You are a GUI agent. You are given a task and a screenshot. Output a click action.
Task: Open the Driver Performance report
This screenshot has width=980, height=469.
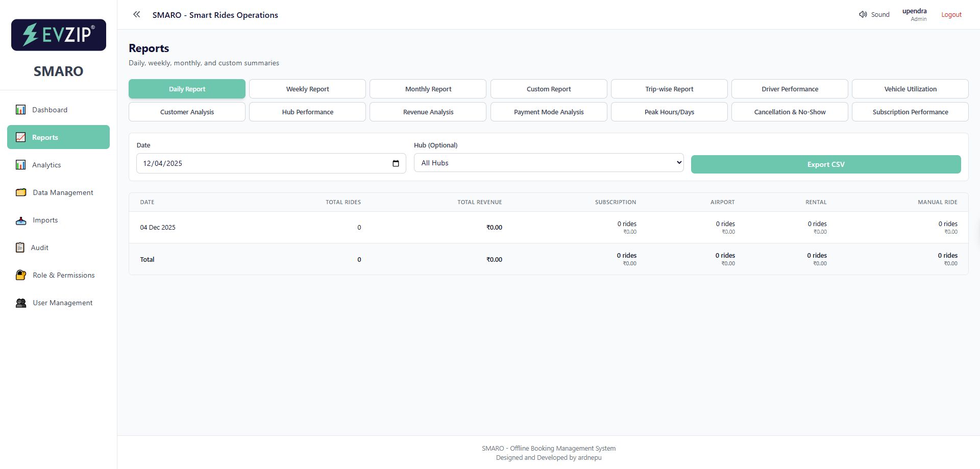point(789,88)
